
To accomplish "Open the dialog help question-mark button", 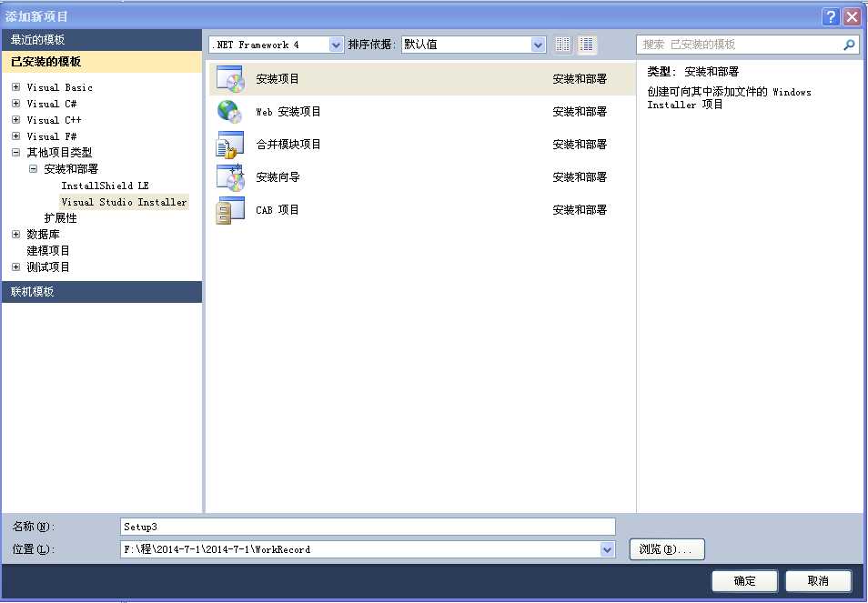I will click(x=831, y=16).
